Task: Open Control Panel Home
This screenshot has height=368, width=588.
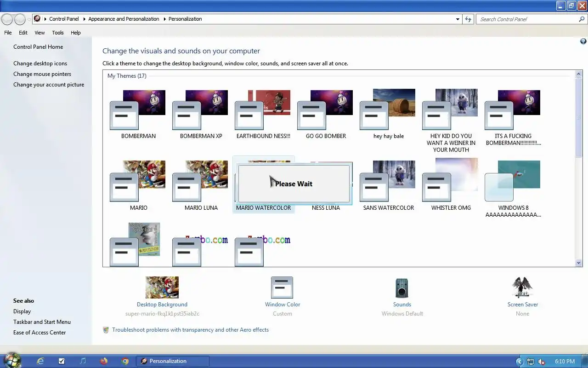Action: click(38, 47)
